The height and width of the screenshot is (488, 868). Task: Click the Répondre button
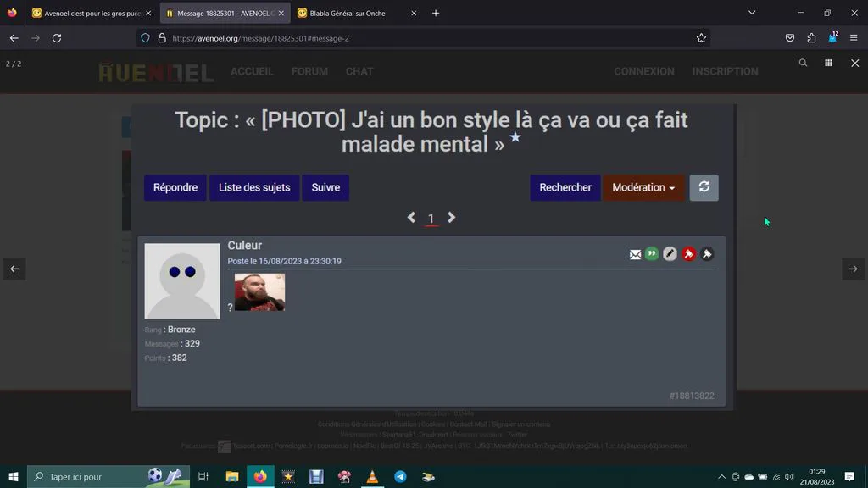(175, 187)
